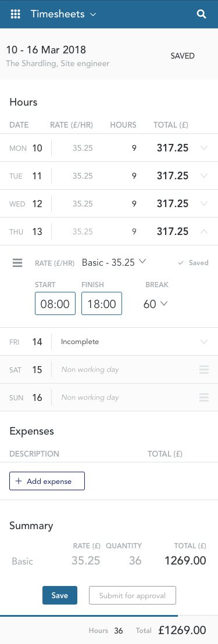Open the apps grid menu icon
This screenshot has width=218, height=644.
[x=15, y=14]
